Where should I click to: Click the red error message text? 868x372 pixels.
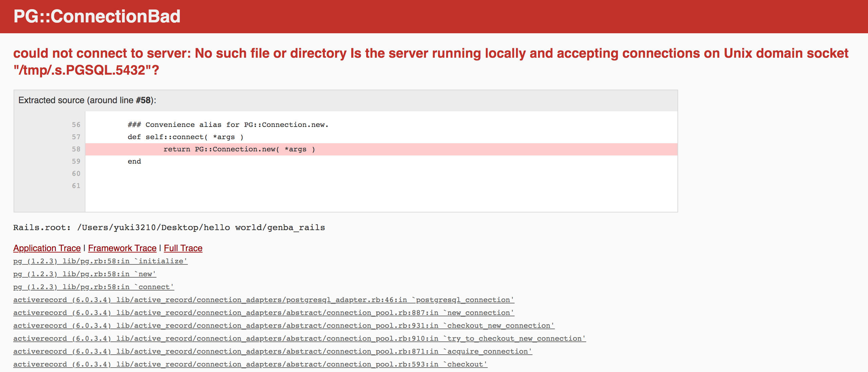pos(431,54)
